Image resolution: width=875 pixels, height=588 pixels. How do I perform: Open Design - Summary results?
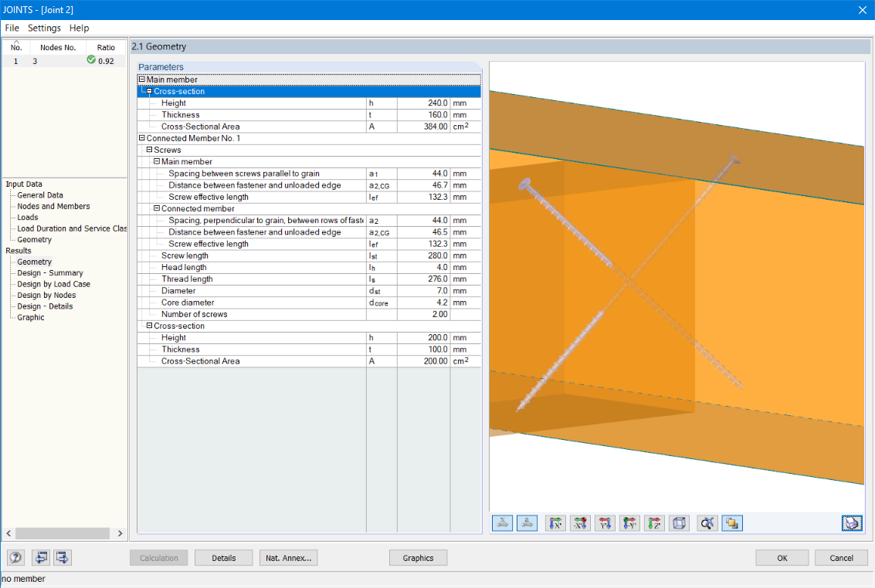[50, 273]
